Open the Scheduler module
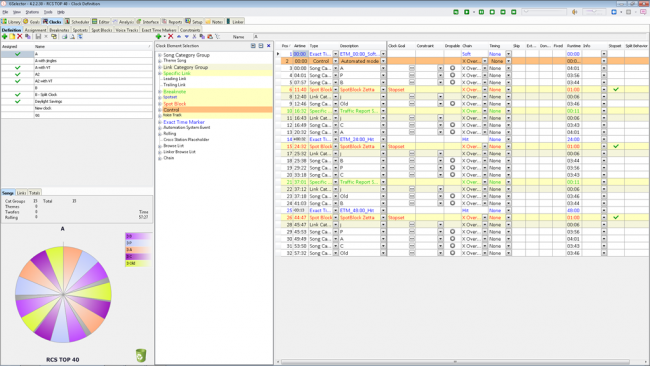This screenshot has height=366, width=650. [77, 22]
